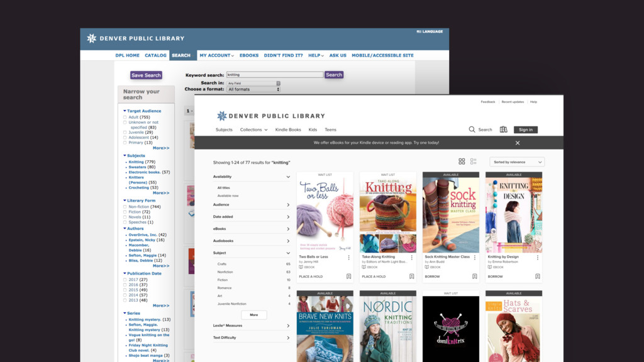Click the purple Search button
The height and width of the screenshot is (362, 644).
pyautogui.click(x=334, y=75)
